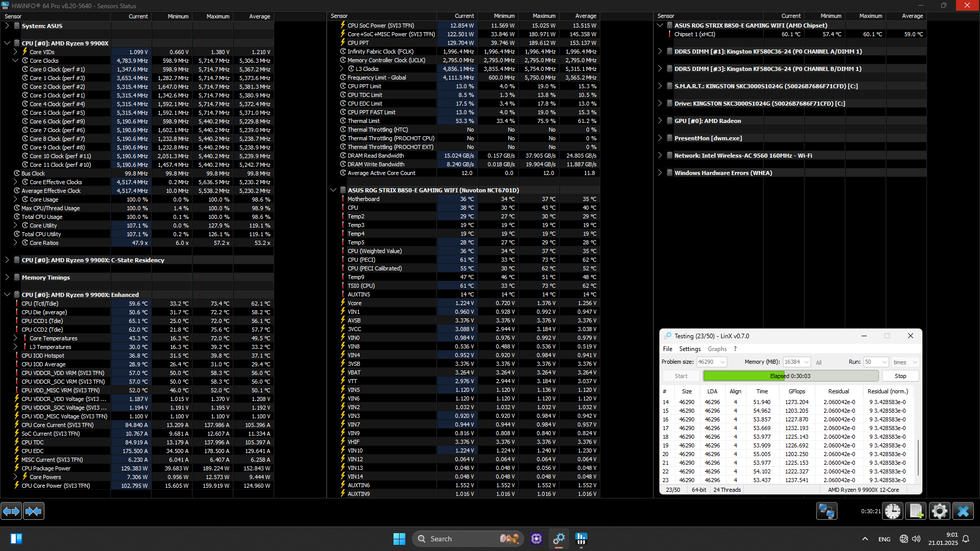Viewport: 980px width, 551px height.
Task: Open the LinX File menu
Action: click(x=667, y=349)
